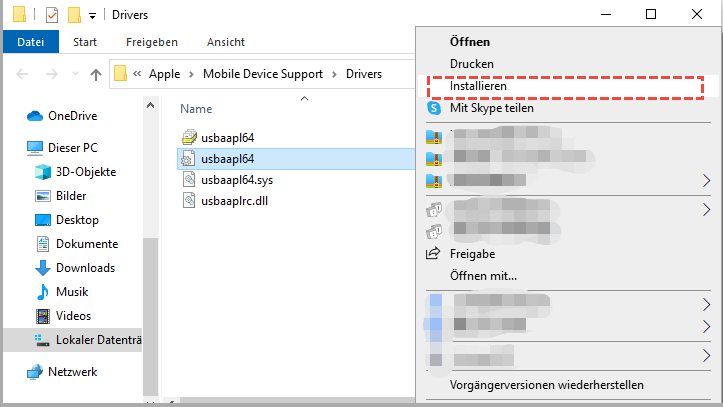
Task: Click the usbaaplrc.dll file icon
Action: 189,200
